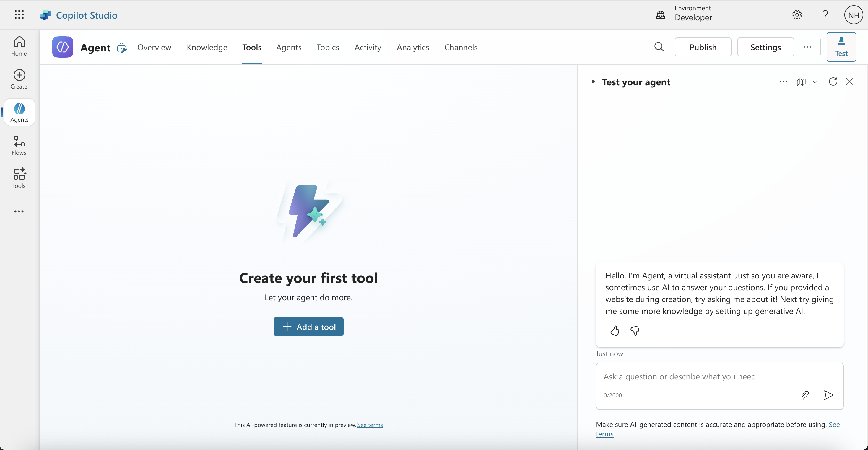Open more options next to Settings
This screenshot has height=450, width=868.
807,47
